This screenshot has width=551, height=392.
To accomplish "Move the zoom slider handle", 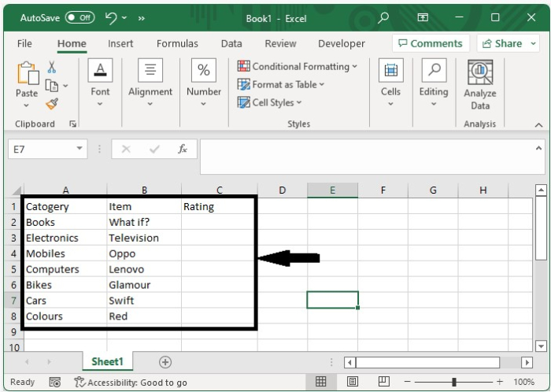I will point(454,382).
